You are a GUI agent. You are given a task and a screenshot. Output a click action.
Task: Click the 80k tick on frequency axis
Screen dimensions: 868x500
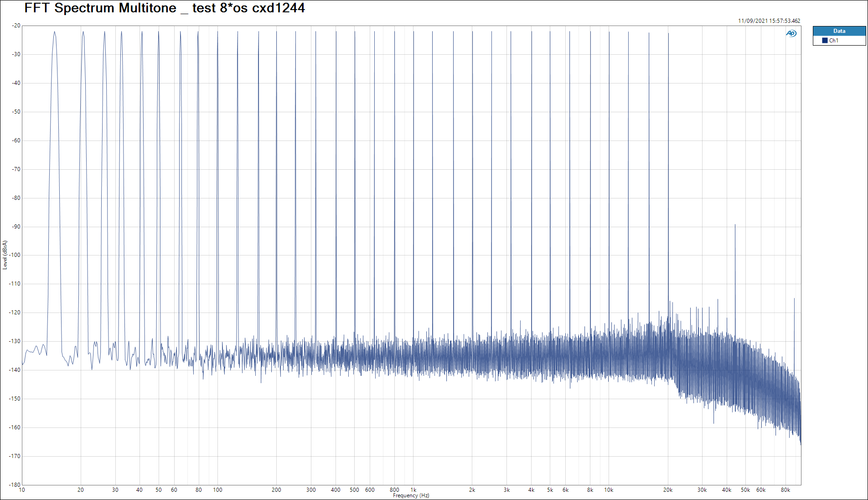785,490
